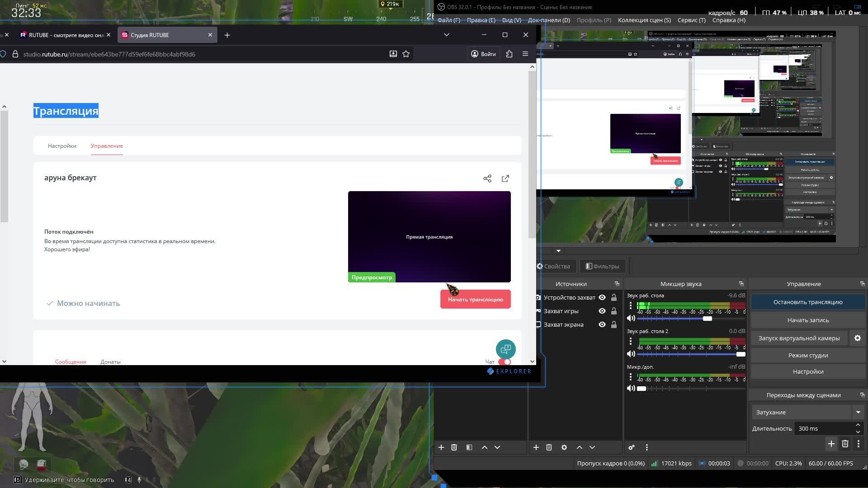Delete the selected source with the trash icon
Viewport: 868px width, 488px height.
click(549, 447)
